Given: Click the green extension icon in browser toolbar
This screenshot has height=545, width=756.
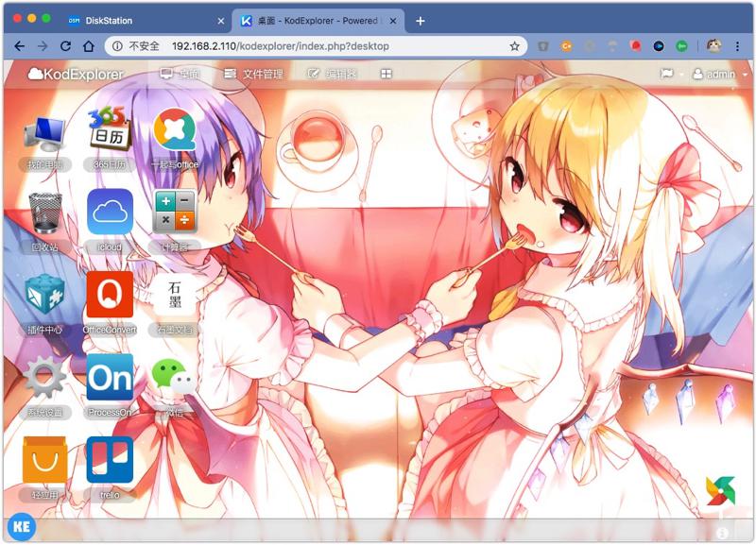Looking at the screenshot, I should point(681,46).
